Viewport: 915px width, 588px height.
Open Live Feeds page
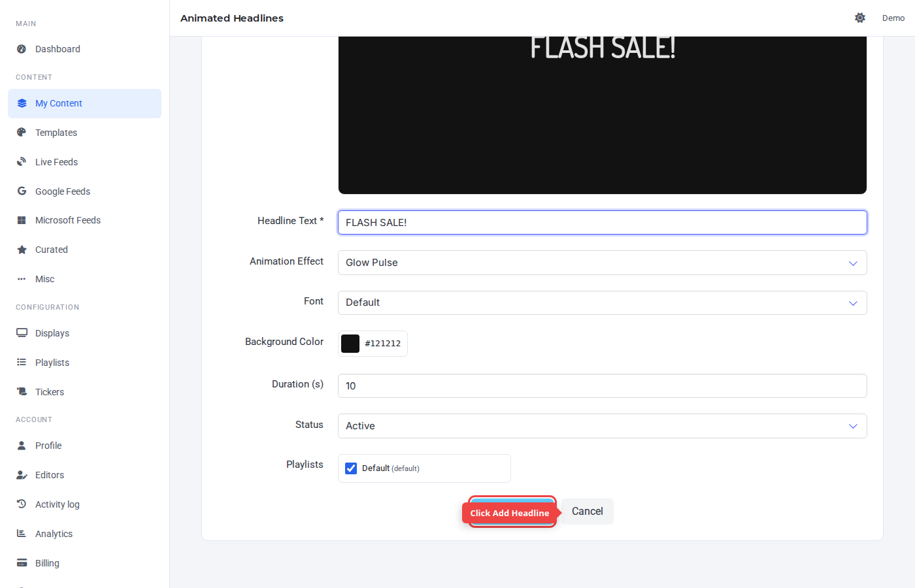(84, 162)
